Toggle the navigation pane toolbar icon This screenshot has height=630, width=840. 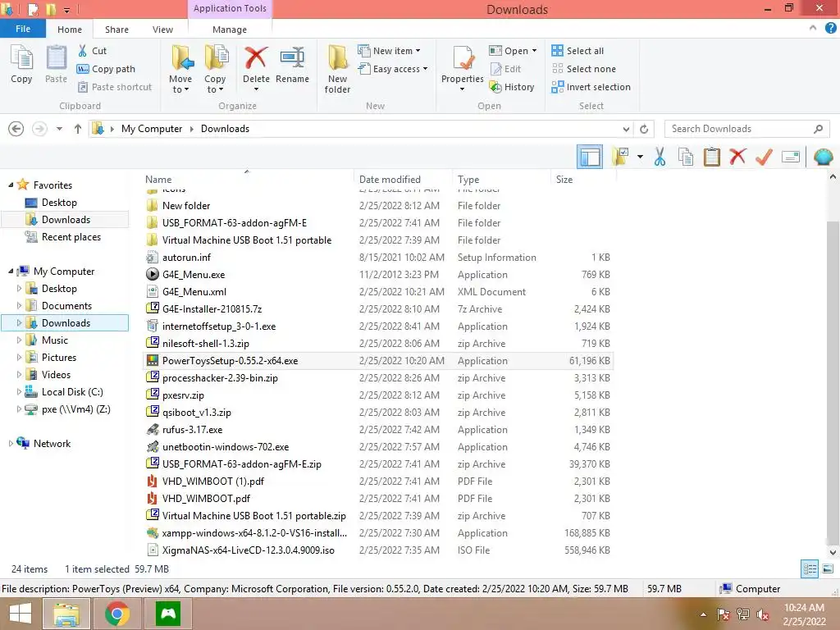click(590, 157)
